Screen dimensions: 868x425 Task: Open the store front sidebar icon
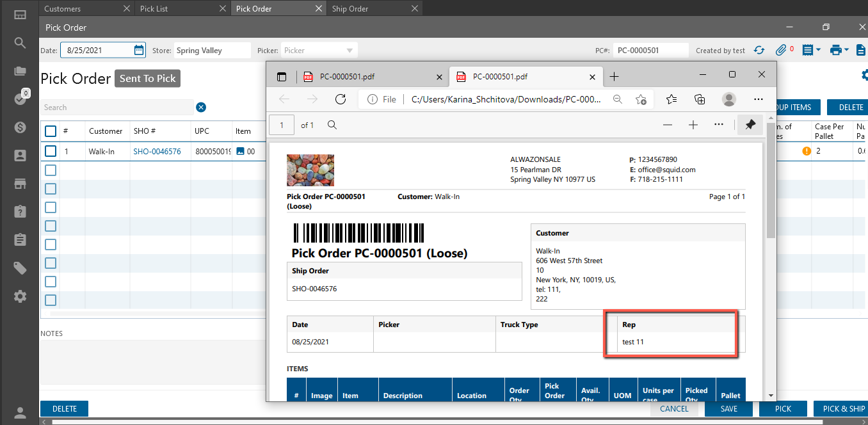[20, 184]
